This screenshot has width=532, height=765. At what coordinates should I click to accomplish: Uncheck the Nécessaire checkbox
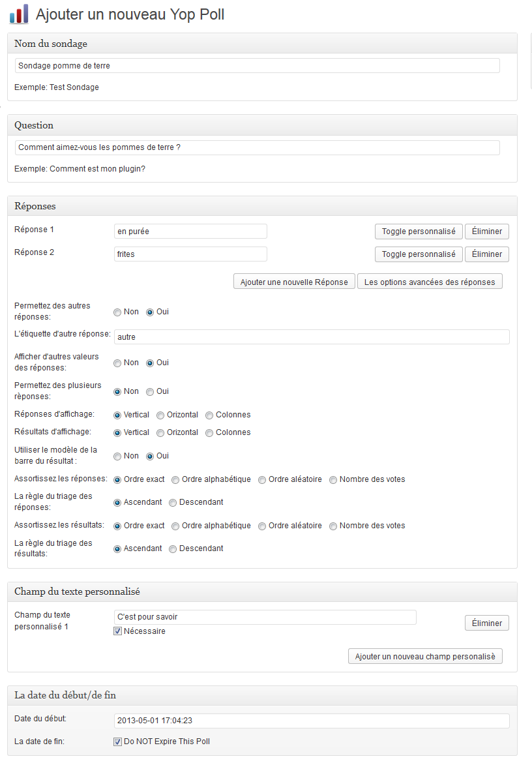pos(117,631)
